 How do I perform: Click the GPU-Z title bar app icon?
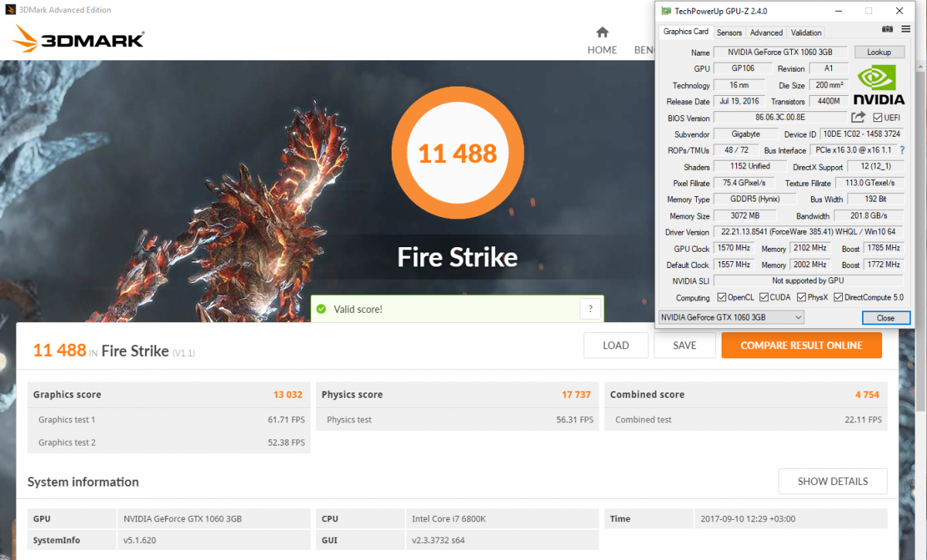[x=667, y=11]
